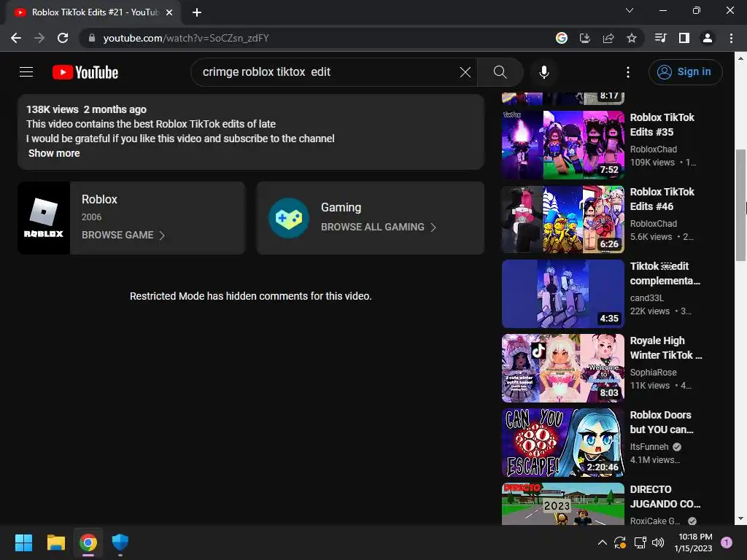Open media controls icon in Chrome toolbar

(x=660, y=38)
